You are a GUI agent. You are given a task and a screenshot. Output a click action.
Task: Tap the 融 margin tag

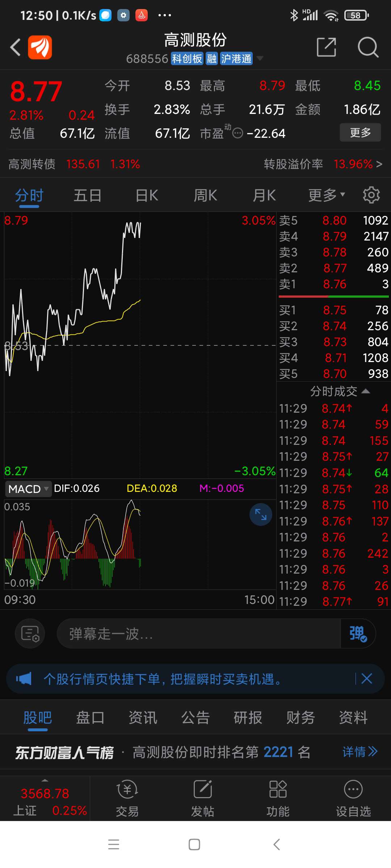click(211, 59)
